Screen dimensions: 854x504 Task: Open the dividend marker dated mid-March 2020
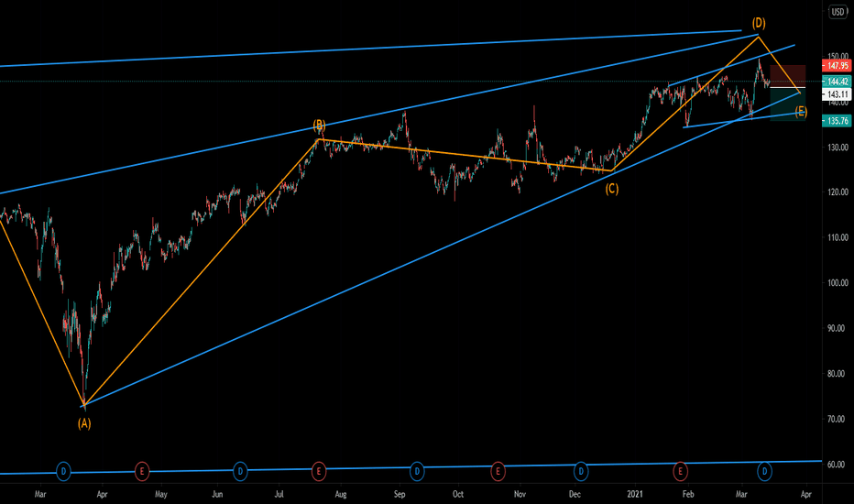point(64,471)
